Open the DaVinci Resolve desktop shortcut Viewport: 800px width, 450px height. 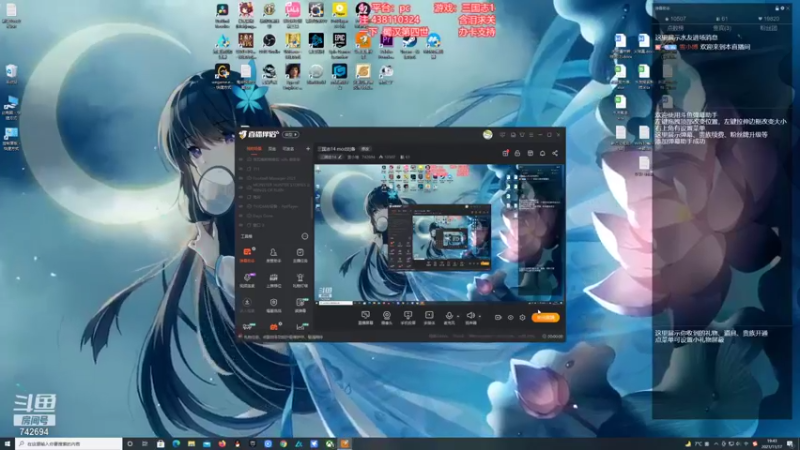point(222,15)
